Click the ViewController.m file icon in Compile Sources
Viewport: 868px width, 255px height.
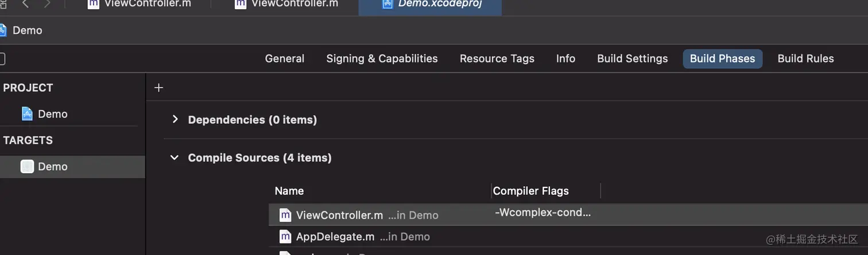pyautogui.click(x=285, y=215)
